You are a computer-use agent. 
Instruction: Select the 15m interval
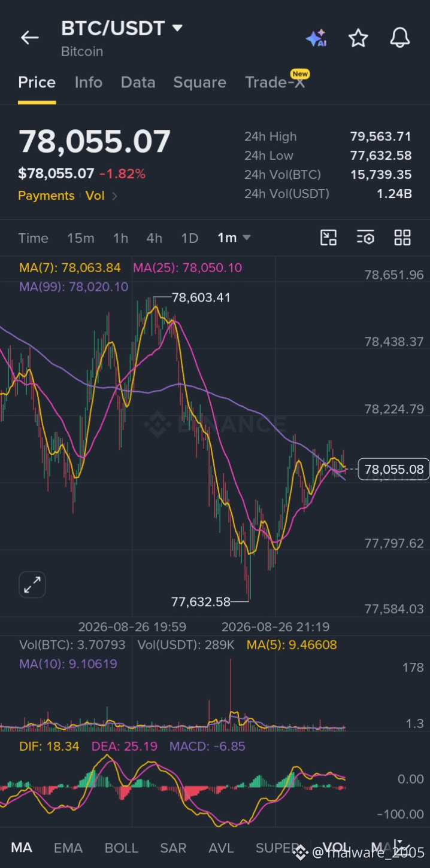80,238
